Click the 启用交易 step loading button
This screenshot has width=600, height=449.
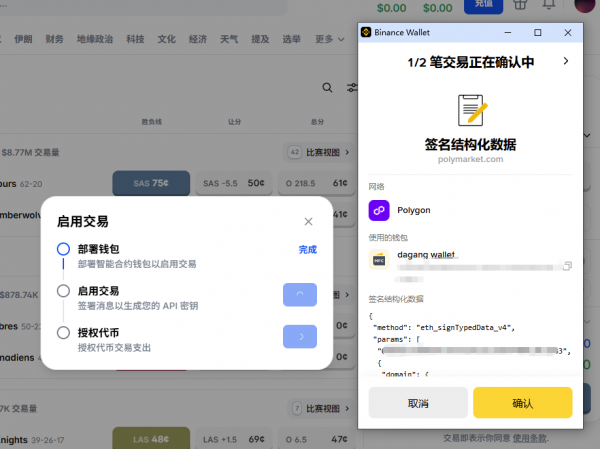click(300, 294)
